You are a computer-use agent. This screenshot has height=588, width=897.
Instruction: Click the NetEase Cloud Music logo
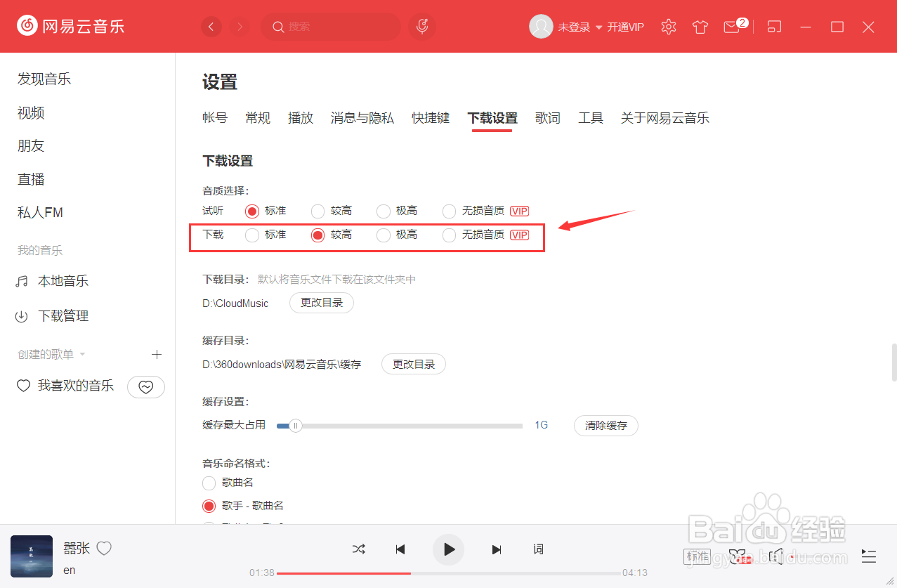70,27
